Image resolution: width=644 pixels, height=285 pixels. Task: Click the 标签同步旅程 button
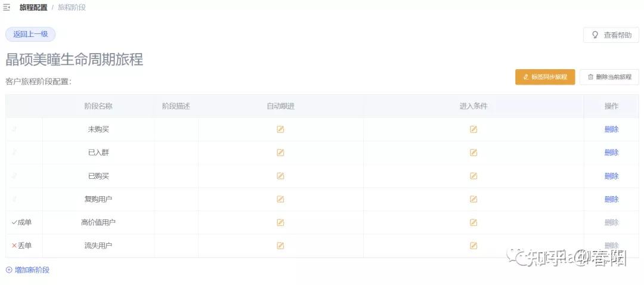click(x=545, y=77)
